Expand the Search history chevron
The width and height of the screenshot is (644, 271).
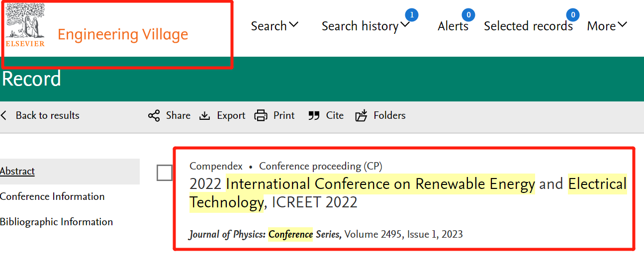[x=405, y=24]
